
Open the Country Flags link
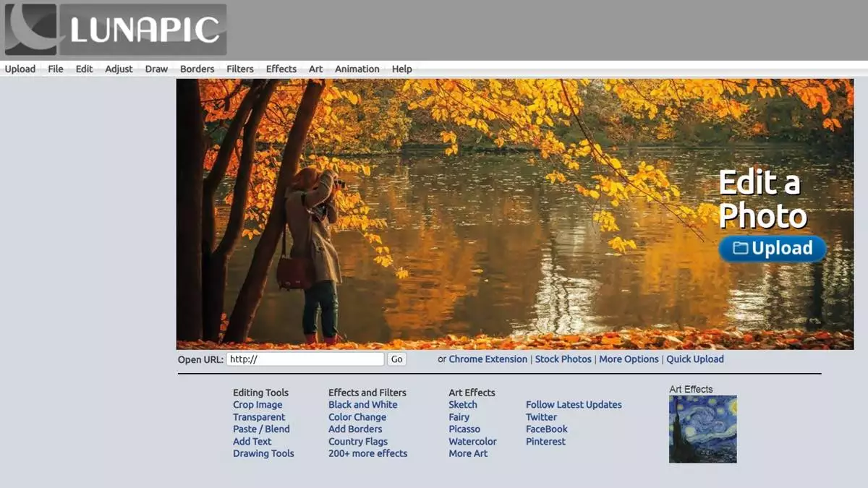tap(358, 442)
